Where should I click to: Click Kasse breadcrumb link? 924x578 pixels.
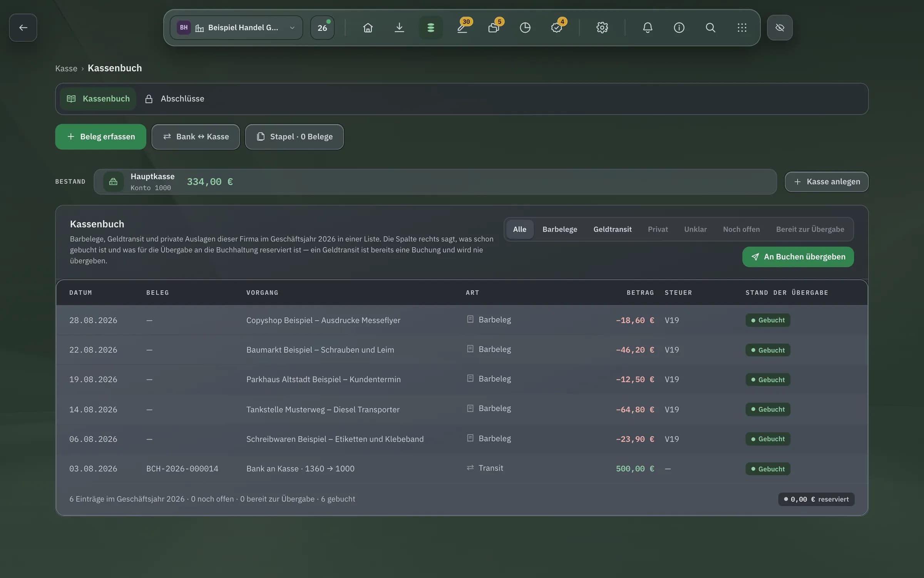(66, 68)
